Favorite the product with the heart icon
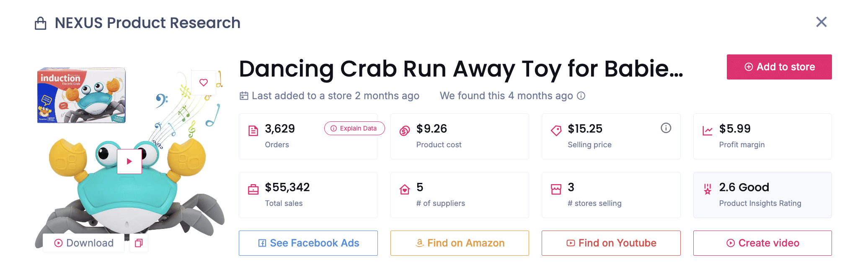This screenshot has width=868, height=267. click(204, 82)
